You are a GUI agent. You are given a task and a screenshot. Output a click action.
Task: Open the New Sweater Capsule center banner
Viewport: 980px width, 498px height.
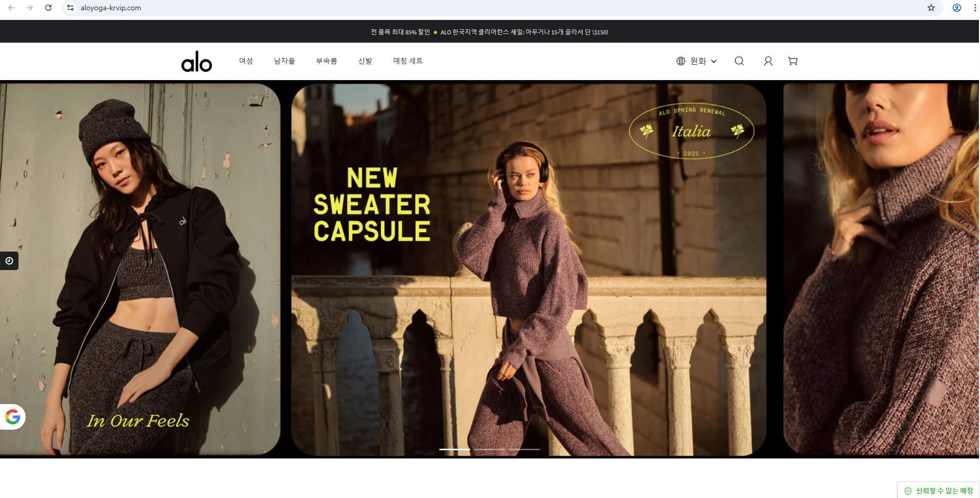(x=529, y=270)
